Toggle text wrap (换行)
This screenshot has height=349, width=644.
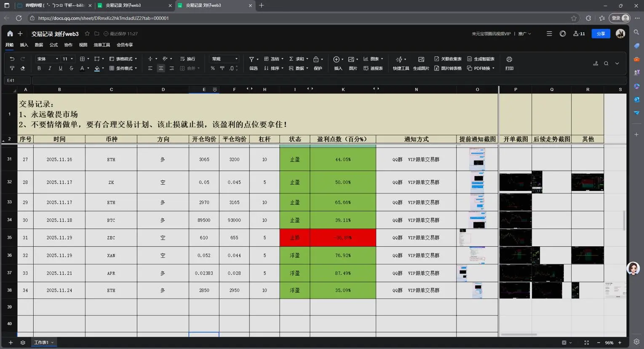187,59
